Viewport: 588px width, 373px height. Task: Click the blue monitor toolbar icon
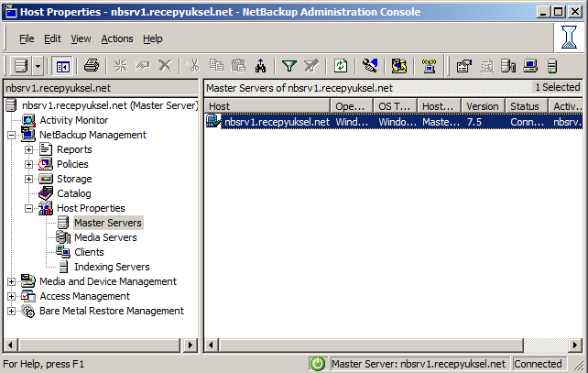[x=530, y=66]
